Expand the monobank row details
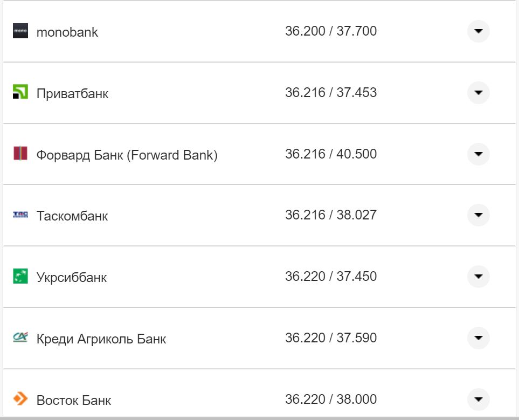Screen dimensions: 519x420 (x=478, y=31)
